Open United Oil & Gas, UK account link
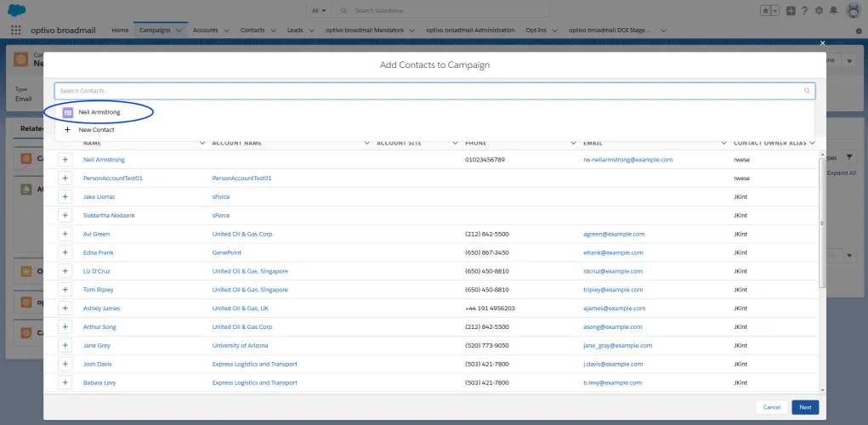This screenshot has width=868, height=425. pyautogui.click(x=241, y=309)
